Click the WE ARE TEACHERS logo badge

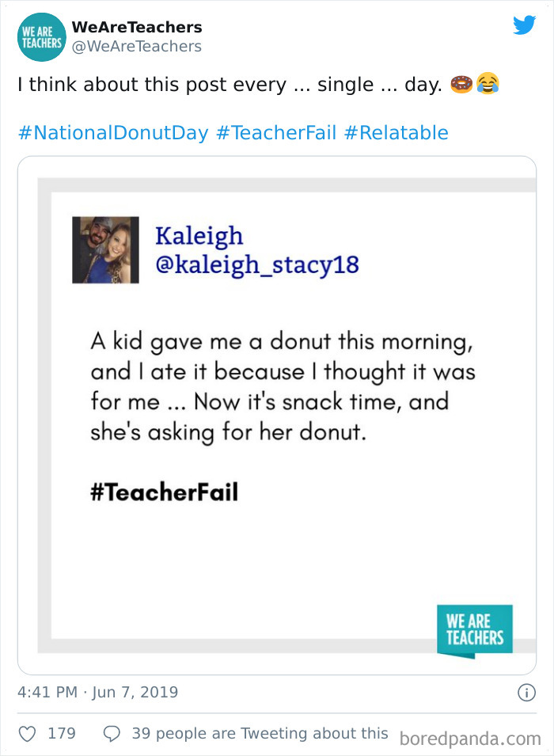(475, 629)
